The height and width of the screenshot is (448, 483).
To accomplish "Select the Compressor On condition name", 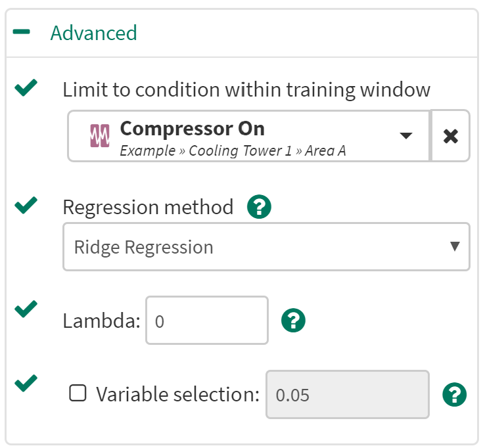I will [192, 129].
